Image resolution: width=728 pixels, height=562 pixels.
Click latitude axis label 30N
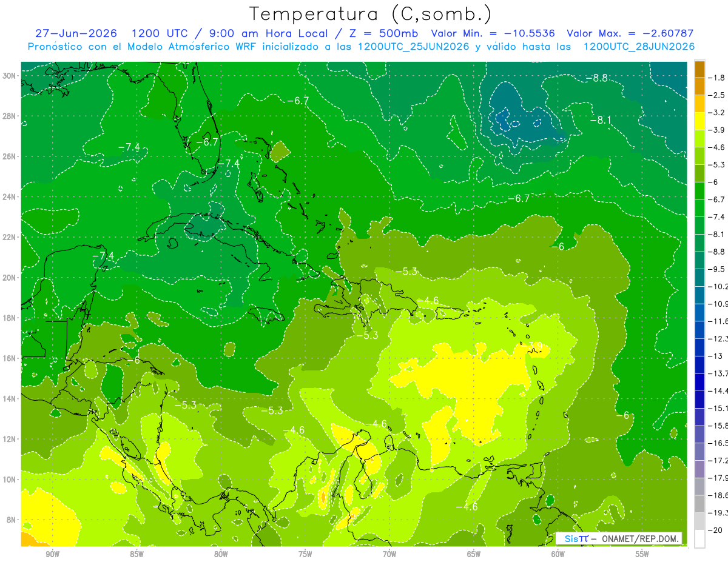[10, 76]
